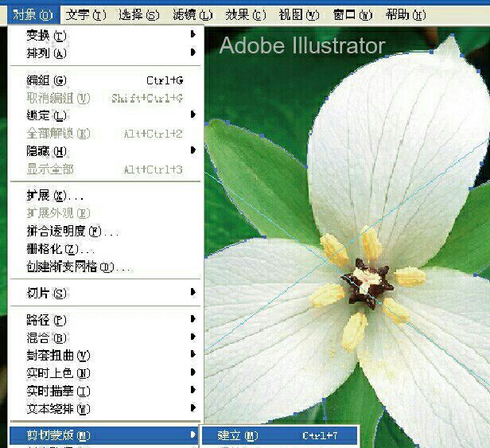Click the arrow beside 封套扭曲(V)
Screen dimensions: 490x448
(193, 354)
